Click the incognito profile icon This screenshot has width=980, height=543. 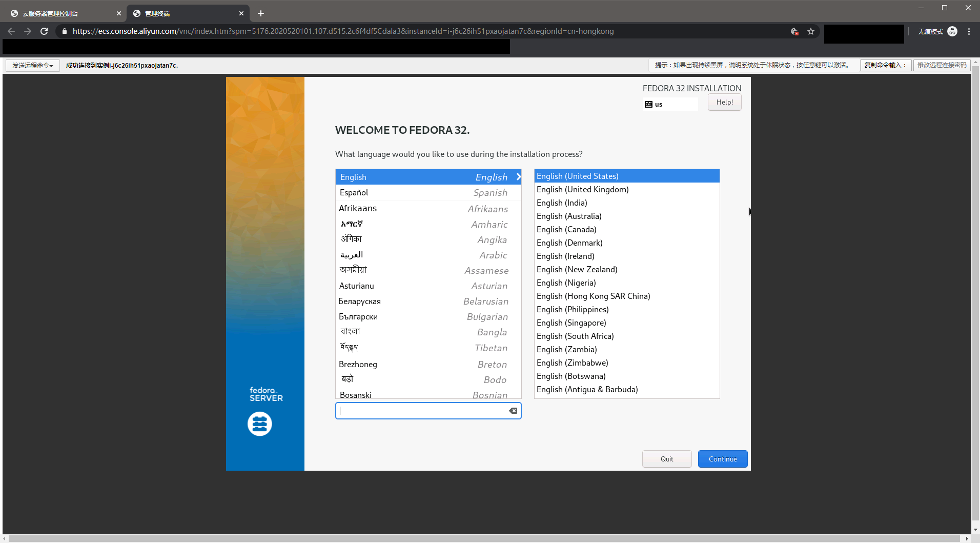point(952,31)
